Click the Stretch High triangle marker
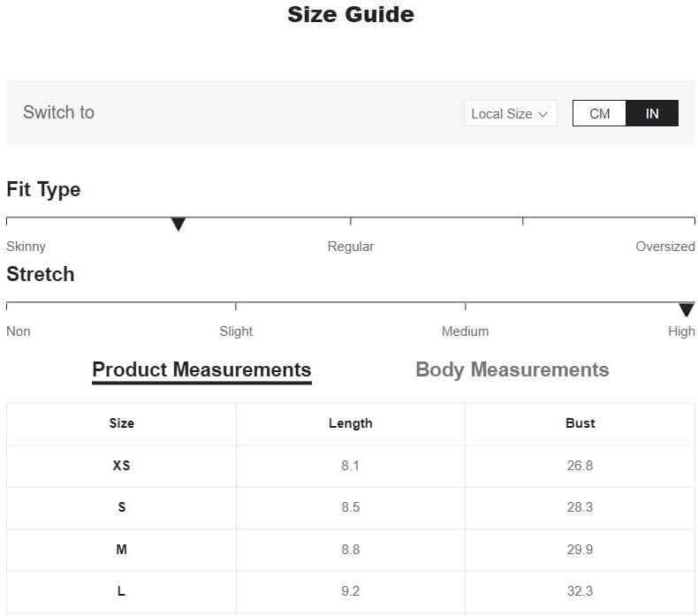The width and height of the screenshot is (698, 616). (x=687, y=309)
